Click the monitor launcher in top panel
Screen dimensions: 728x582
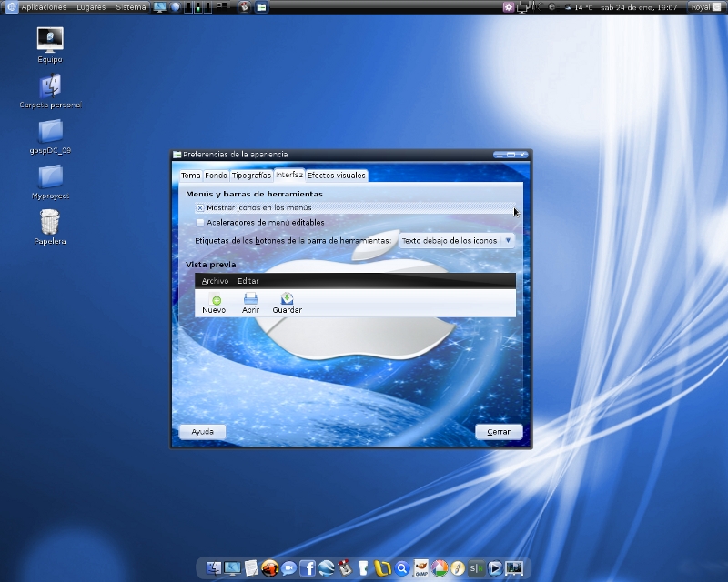[160, 7]
